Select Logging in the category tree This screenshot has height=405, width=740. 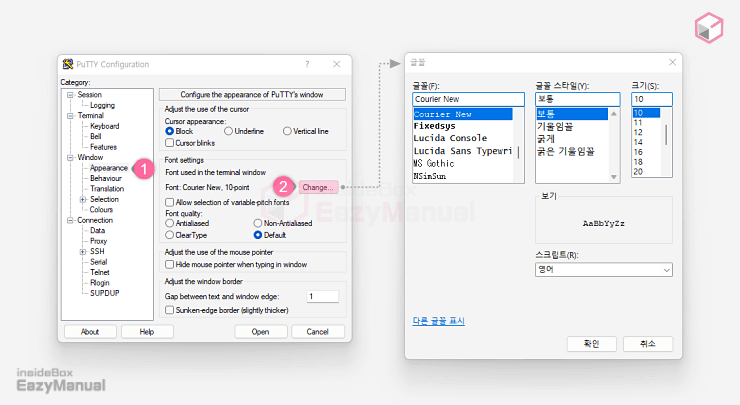[102, 105]
